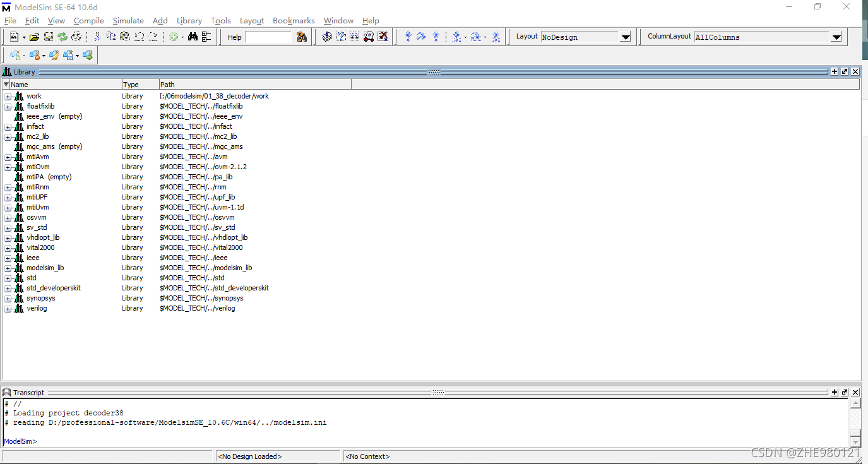Click the Redo arrow icon
Image resolution: width=868 pixels, height=464 pixels.
(x=153, y=37)
